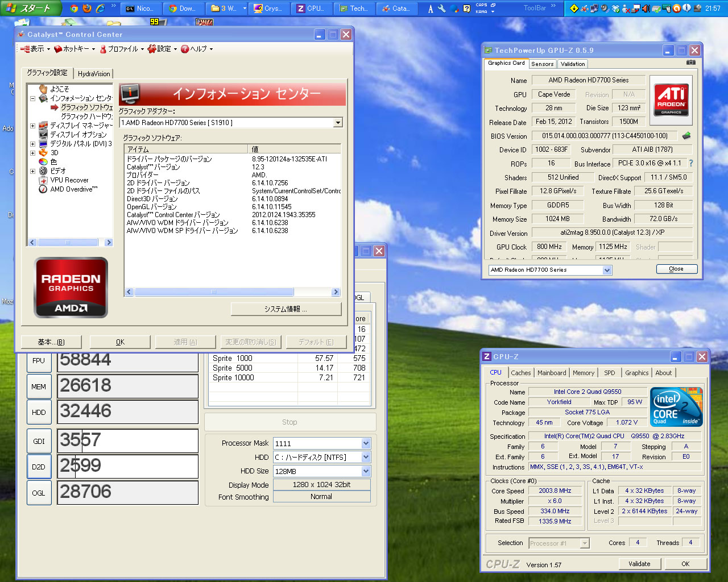Open AMD Overdrive in the tree
728x582 pixels.
(x=73, y=189)
